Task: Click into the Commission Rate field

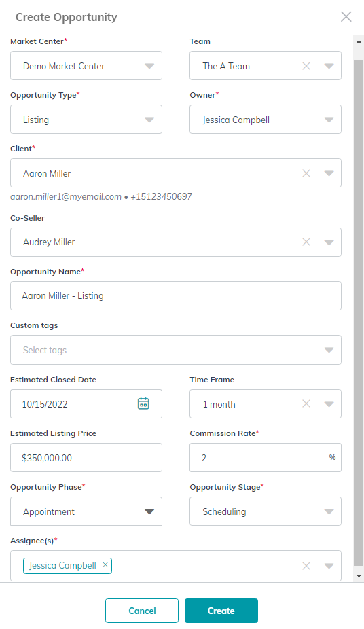Action: click(x=266, y=457)
